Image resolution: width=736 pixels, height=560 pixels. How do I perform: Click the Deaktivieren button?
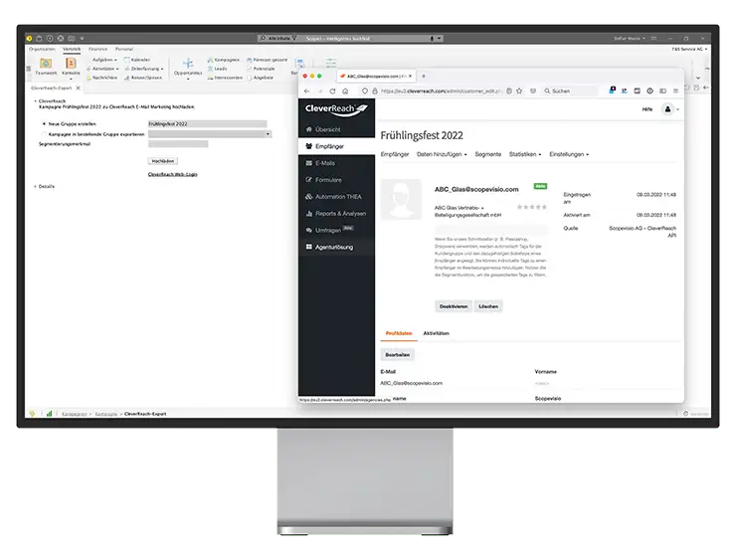tap(452, 306)
